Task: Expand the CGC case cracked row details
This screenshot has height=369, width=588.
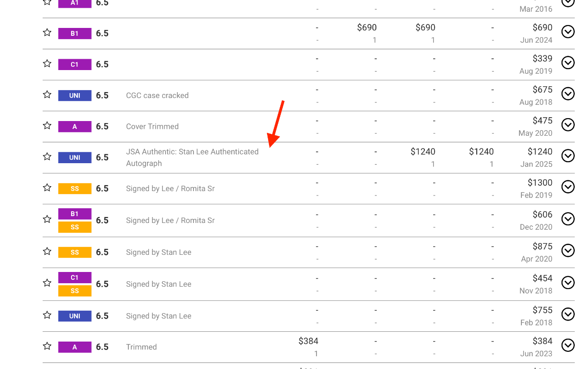Action: point(567,94)
